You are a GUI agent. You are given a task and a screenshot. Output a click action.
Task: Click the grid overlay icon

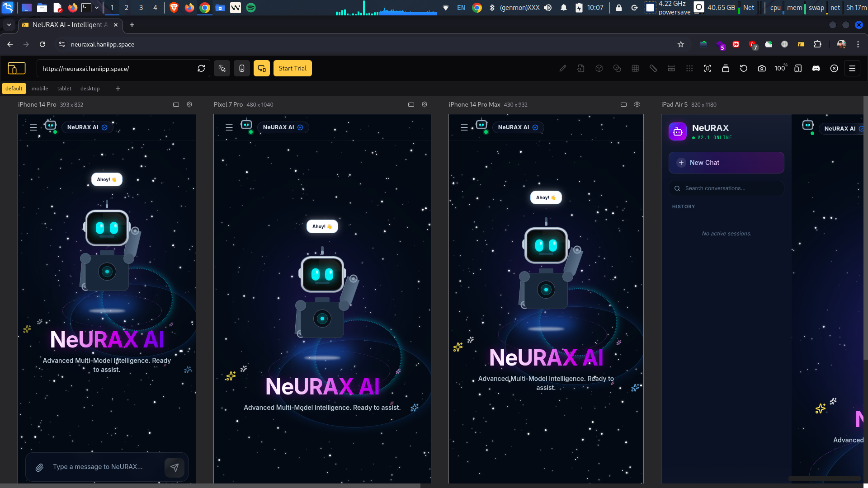coord(635,68)
